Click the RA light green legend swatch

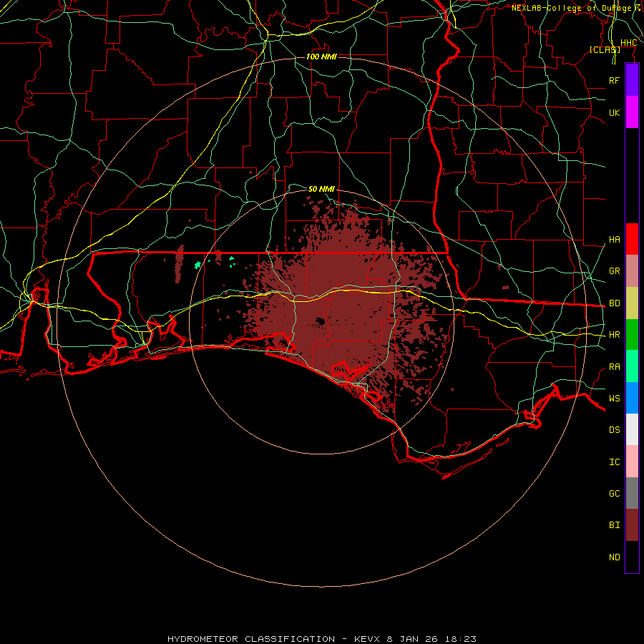632,366
